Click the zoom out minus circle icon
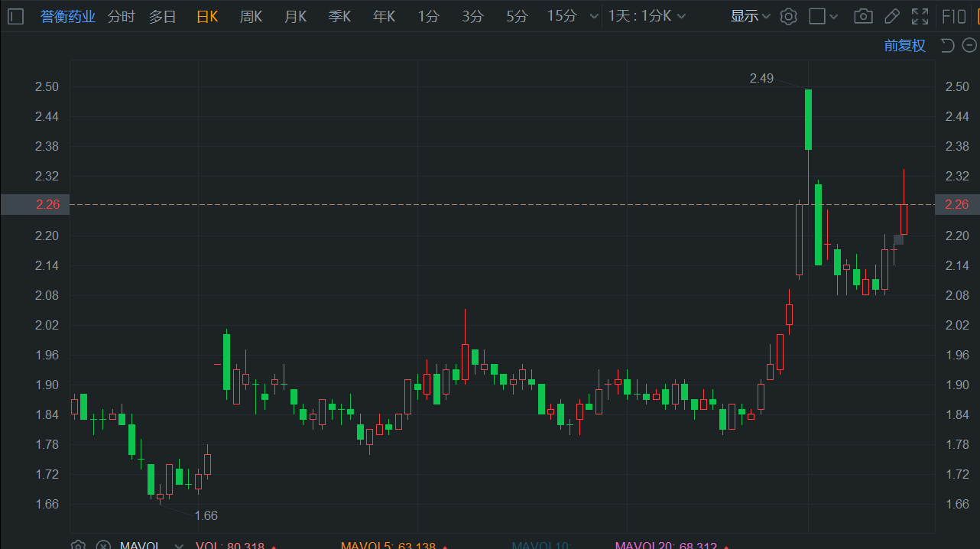980x549 pixels. [969, 46]
